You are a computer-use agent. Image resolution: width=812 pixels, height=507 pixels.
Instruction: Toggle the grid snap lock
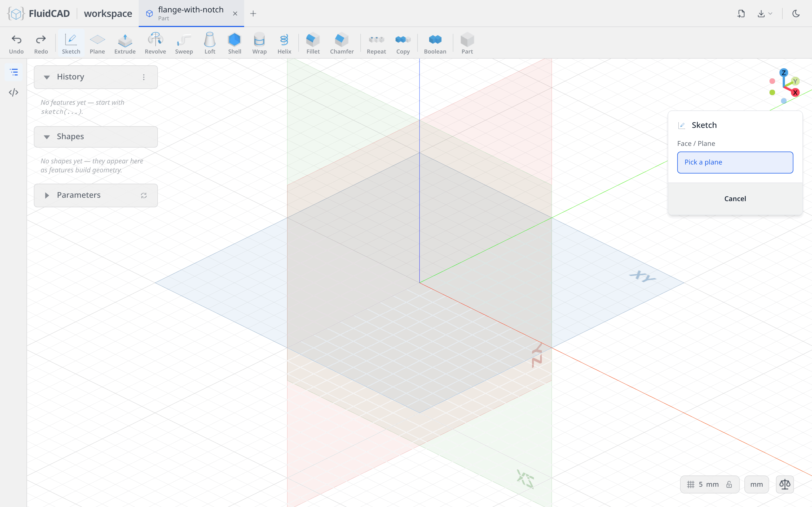(729, 484)
